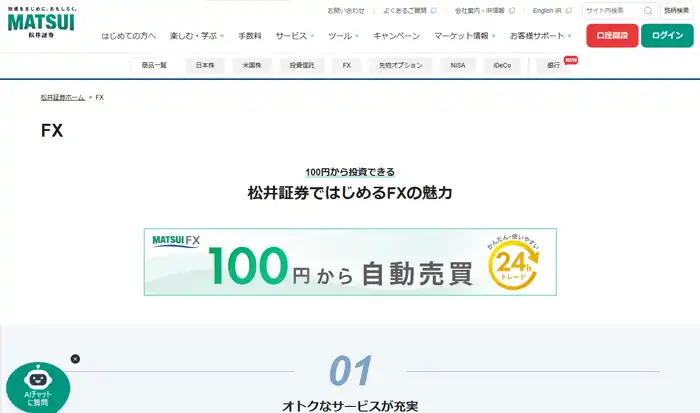Expand the お客様サポート dropdown menu
700x413 pixels.
(541, 36)
